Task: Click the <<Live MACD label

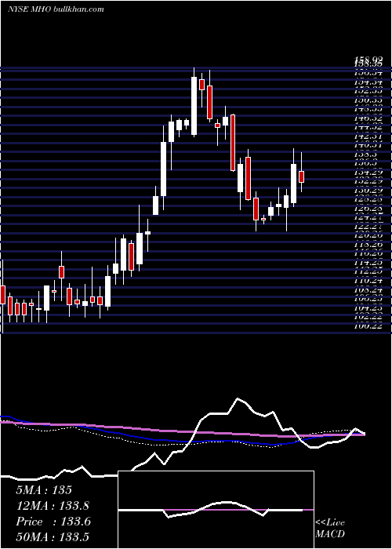Action: tap(330, 529)
